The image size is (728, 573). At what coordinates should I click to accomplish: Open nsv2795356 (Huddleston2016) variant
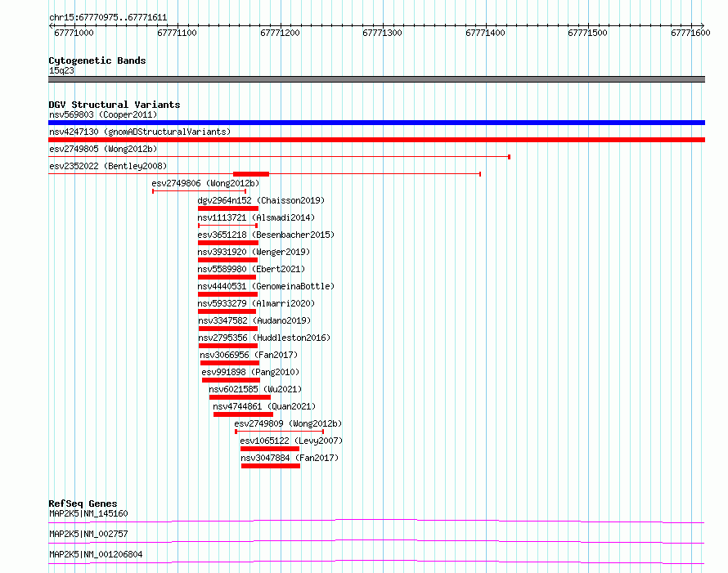(x=264, y=338)
